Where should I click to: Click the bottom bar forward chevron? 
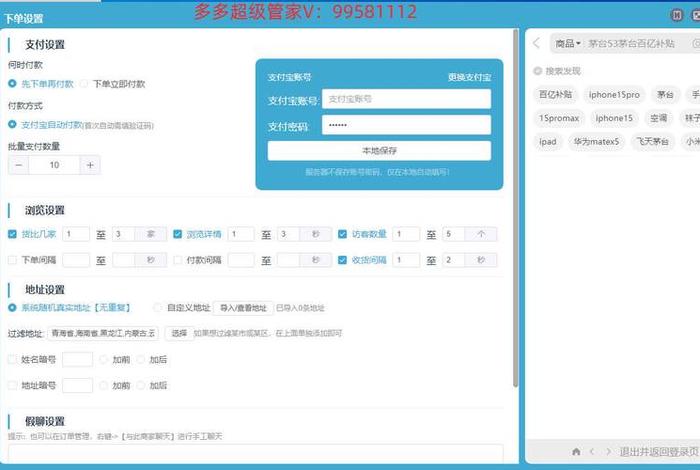[608, 452]
